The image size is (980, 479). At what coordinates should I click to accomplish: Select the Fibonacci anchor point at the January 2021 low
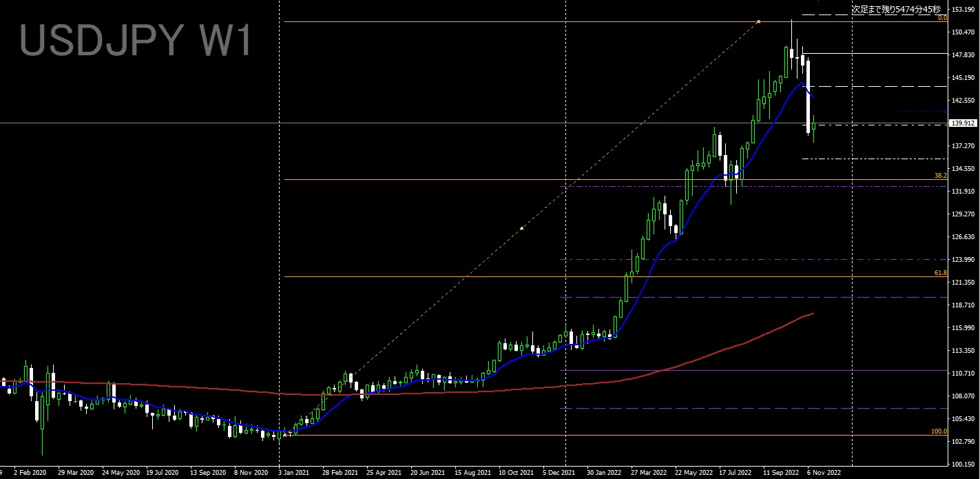click(x=285, y=435)
